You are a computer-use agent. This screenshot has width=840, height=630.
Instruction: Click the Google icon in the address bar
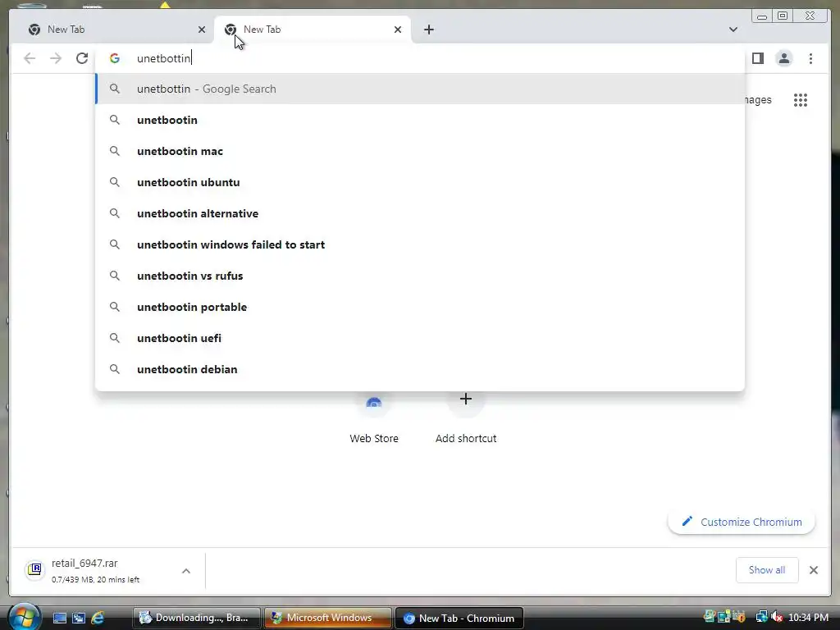click(115, 58)
